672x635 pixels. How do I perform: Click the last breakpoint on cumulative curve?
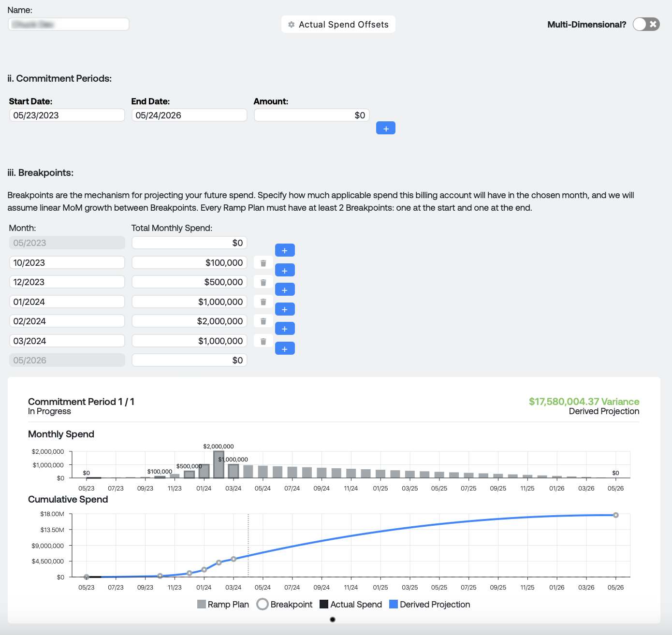(615, 515)
